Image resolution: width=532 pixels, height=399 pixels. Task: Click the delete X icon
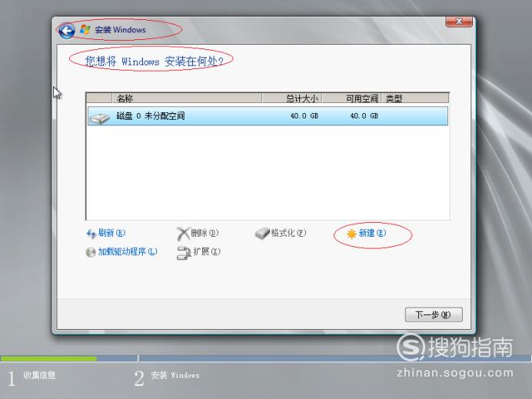(x=183, y=234)
